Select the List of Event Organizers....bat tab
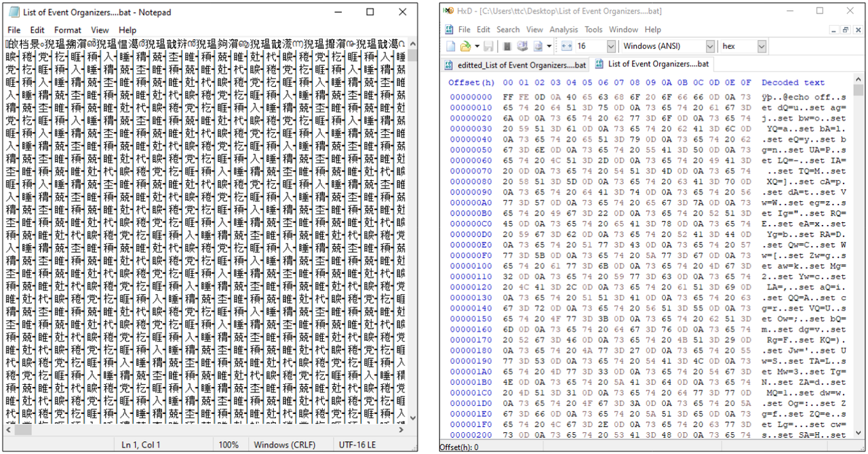The image size is (868, 454). click(652, 64)
